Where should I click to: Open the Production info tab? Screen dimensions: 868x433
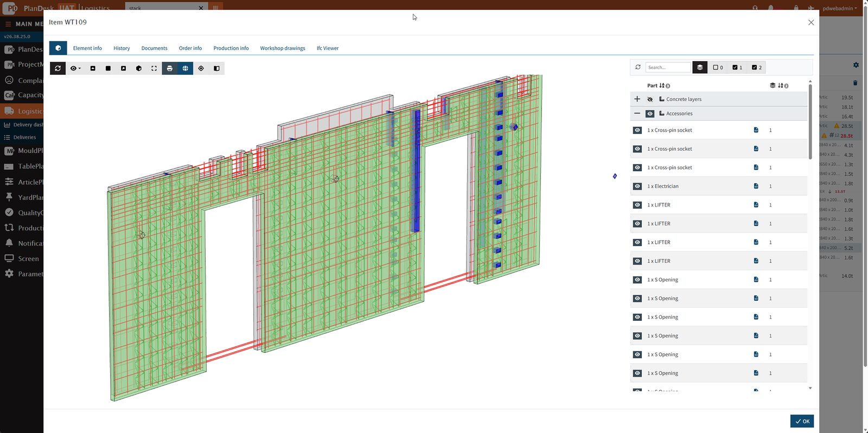tap(231, 48)
